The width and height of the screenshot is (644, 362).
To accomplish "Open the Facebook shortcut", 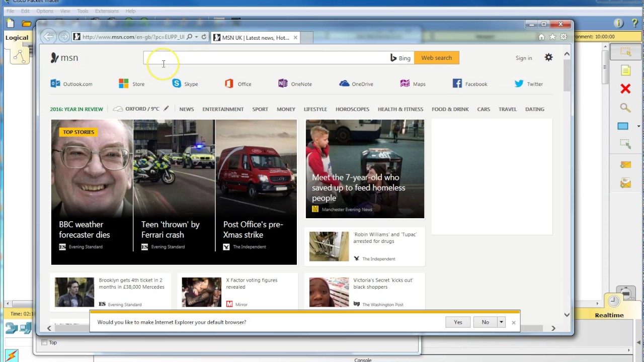I will [470, 84].
